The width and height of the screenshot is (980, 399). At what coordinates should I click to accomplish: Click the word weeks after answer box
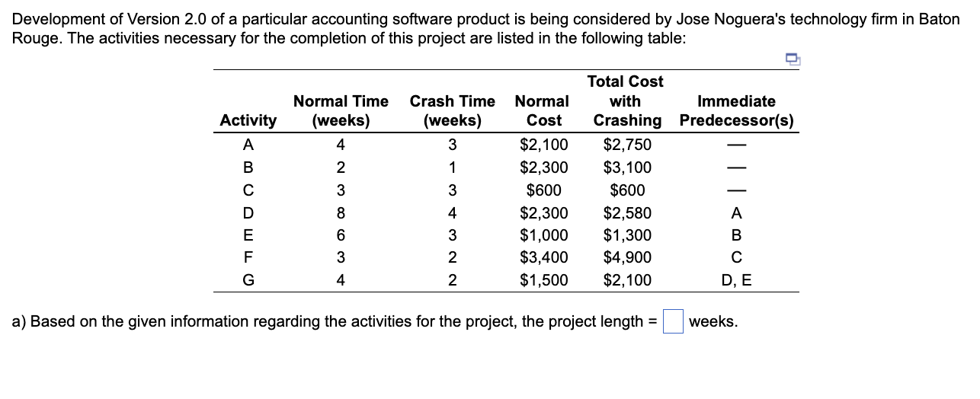(713, 322)
